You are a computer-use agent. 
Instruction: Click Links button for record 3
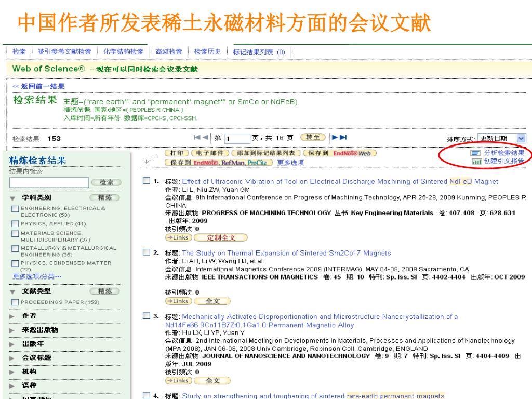pyautogui.click(x=179, y=381)
